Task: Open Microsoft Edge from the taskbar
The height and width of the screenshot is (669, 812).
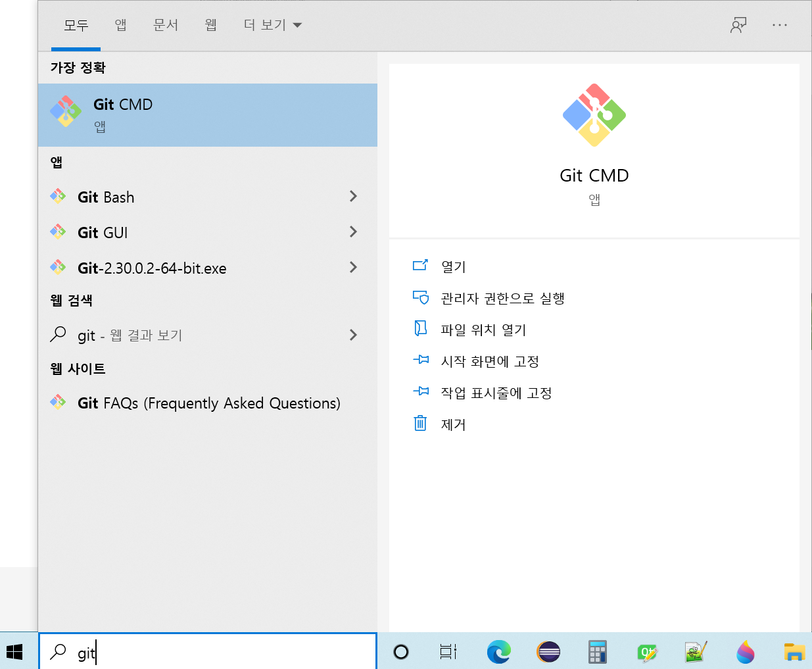Action: pyautogui.click(x=498, y=652)
